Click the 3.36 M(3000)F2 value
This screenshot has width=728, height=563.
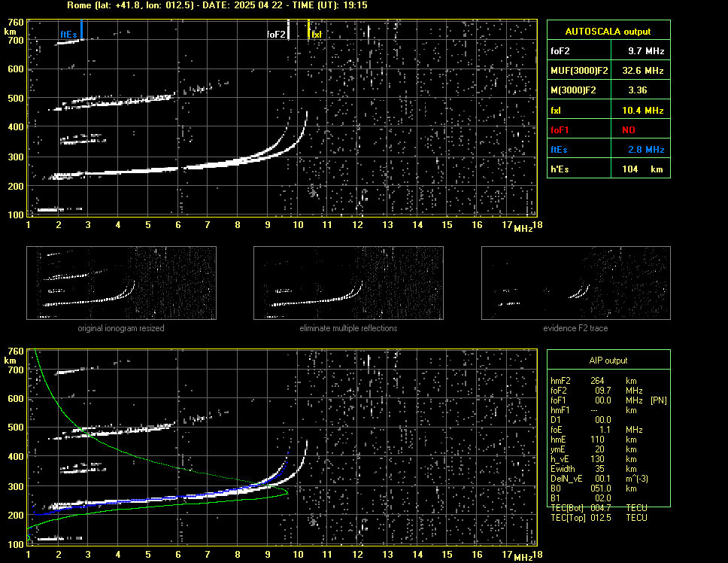tap(637, 90)
